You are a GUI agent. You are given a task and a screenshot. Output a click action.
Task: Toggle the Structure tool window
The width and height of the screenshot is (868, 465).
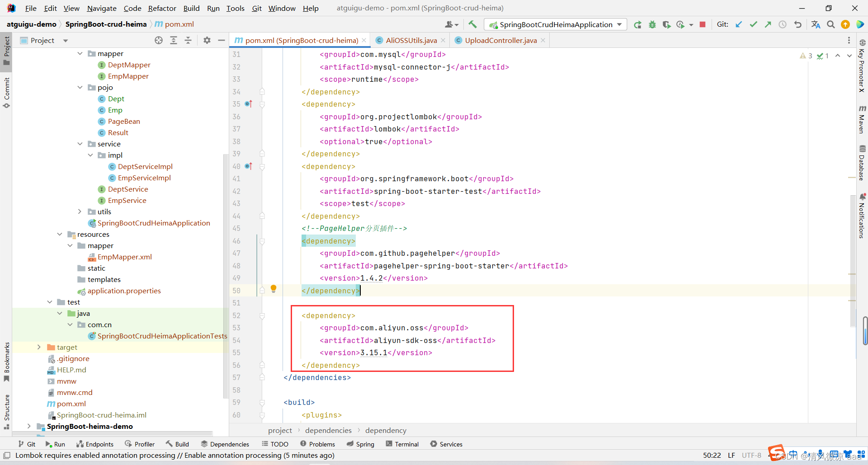[6, 412]
